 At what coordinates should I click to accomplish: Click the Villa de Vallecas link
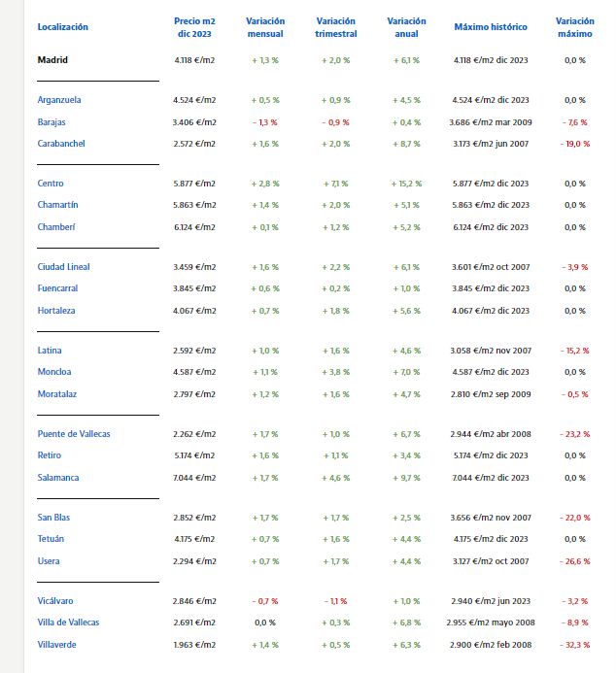[x=68, y=623]
